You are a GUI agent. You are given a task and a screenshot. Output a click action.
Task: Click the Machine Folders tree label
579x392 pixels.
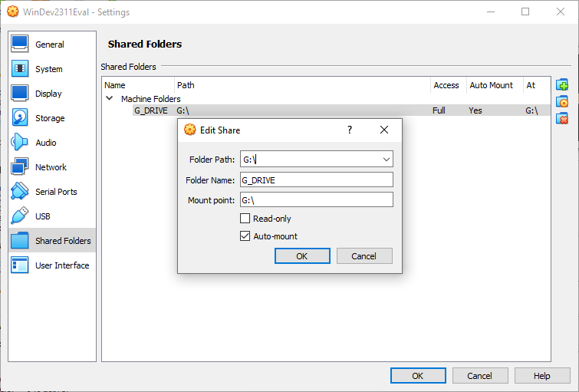[150, 99]
